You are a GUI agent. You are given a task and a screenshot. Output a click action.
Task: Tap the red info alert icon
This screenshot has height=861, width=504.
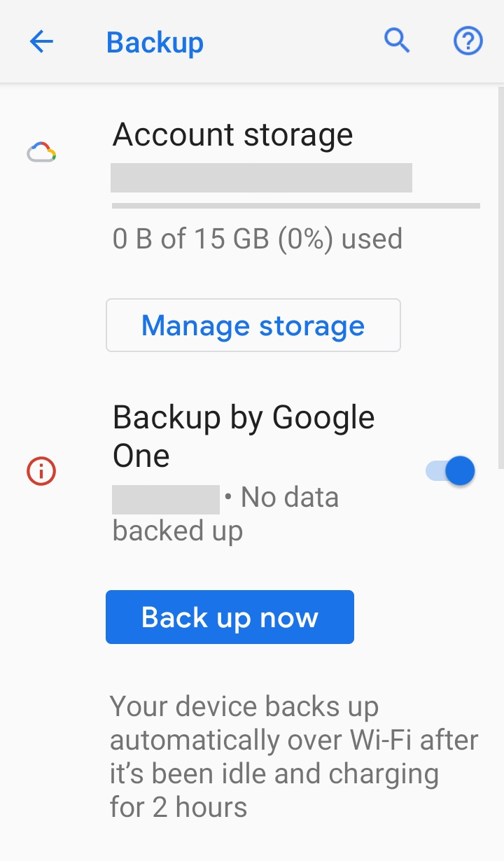(x=41, y=471)
